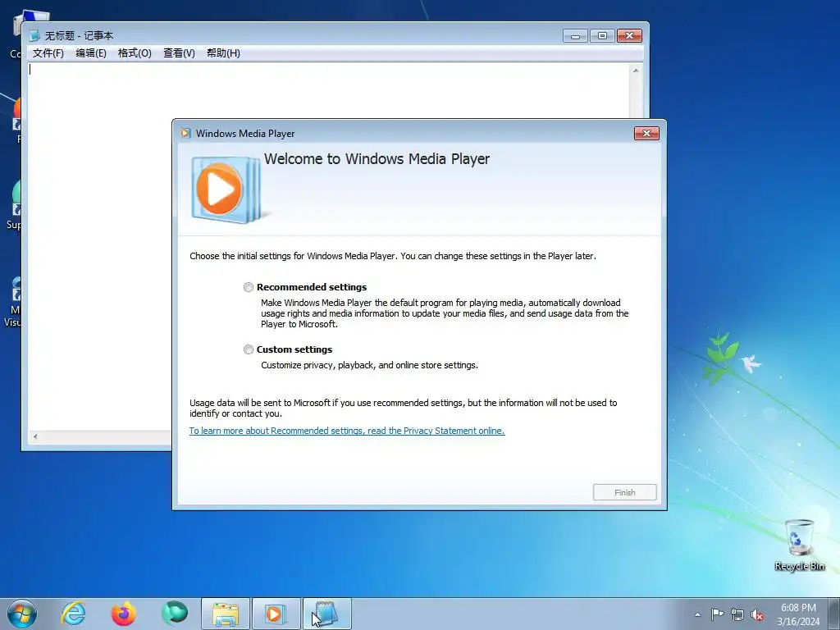
Task: Click the Windows Media Player title bar icon
Action: (185, 134)
